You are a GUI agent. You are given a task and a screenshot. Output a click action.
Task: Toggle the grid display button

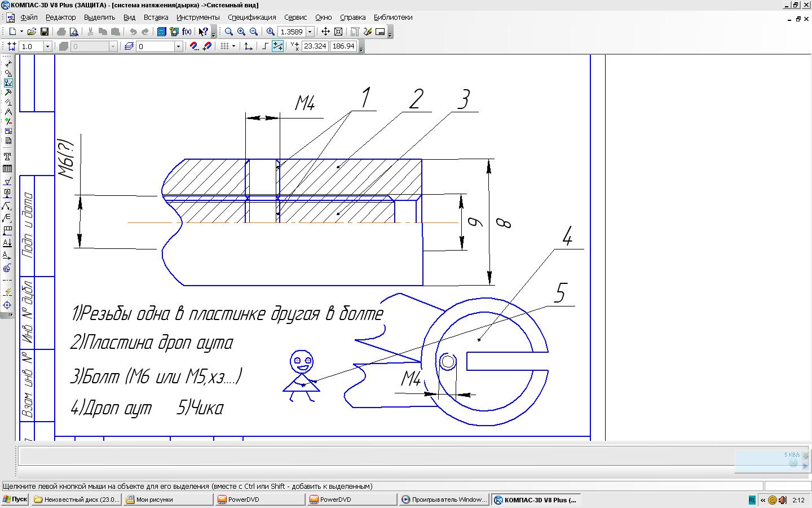[x=224, y=46]
